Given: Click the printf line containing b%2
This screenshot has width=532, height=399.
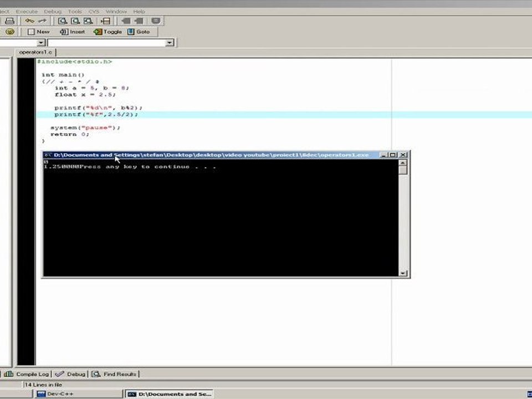Looking at the screenshot, I should click(x=99, y=108).
